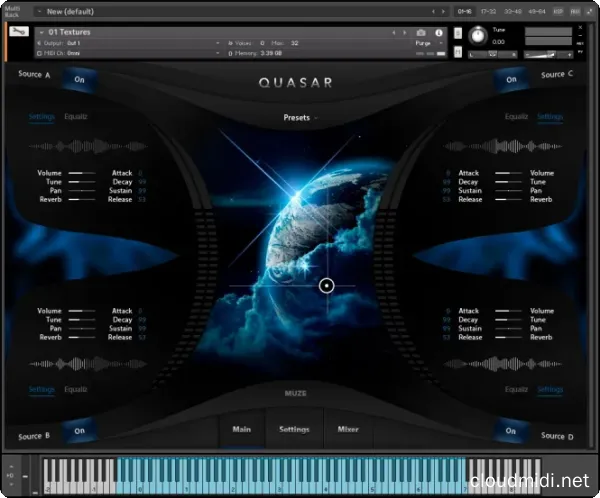Click Source A waveform display
The width and height of the screenshot is (600, 498).
88,146
